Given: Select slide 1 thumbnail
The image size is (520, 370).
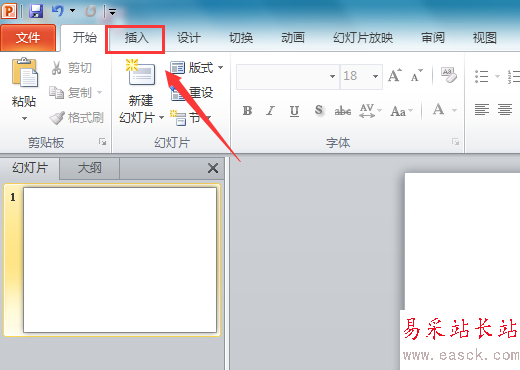Looking at the screenshot, I should [x=120, y=260].
